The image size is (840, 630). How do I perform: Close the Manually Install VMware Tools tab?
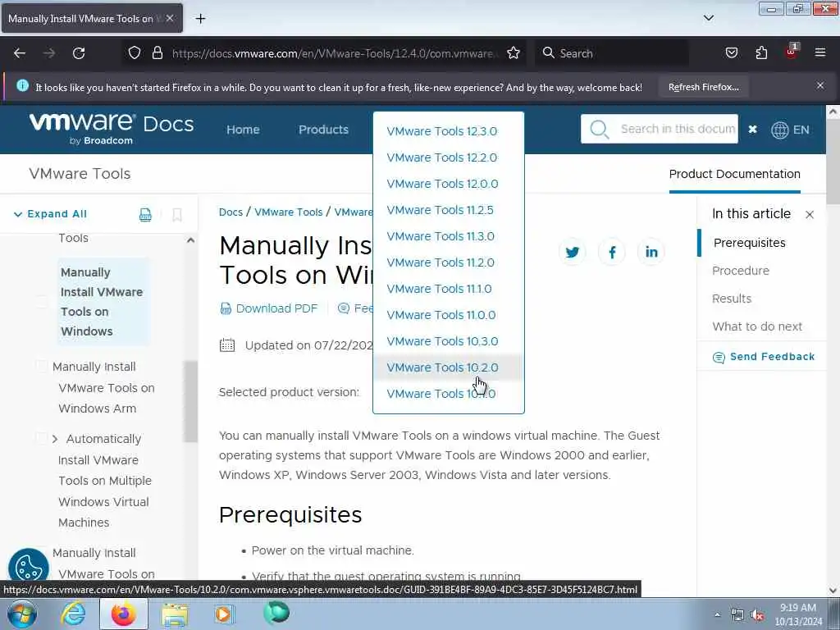coord(170,18)
